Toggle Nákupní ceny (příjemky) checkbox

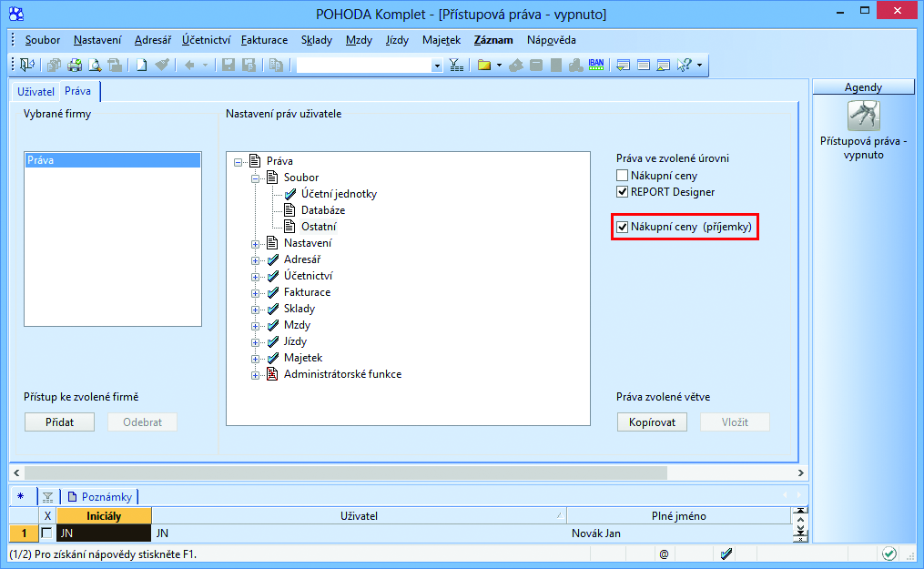622,227
